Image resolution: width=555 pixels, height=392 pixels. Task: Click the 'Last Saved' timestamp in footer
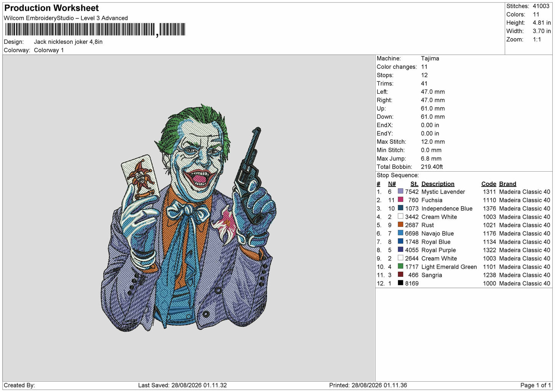pyautogui.click(x=182, y=385)
